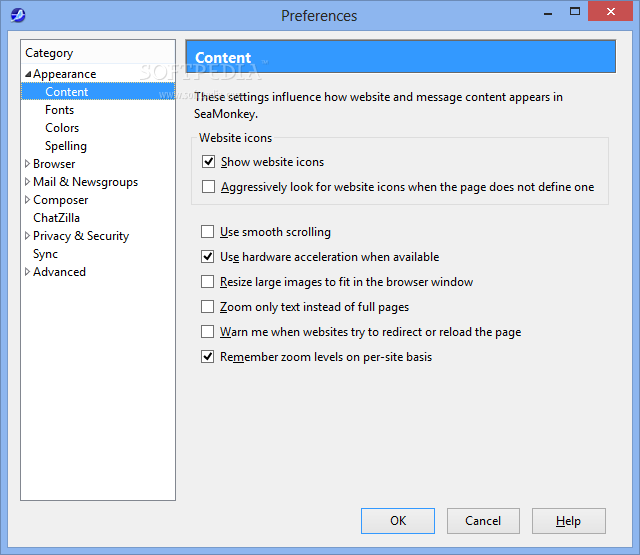This screenshot has height=555, width=640.
Task: Click the Cancel button
Action: [x=483, y=521]
